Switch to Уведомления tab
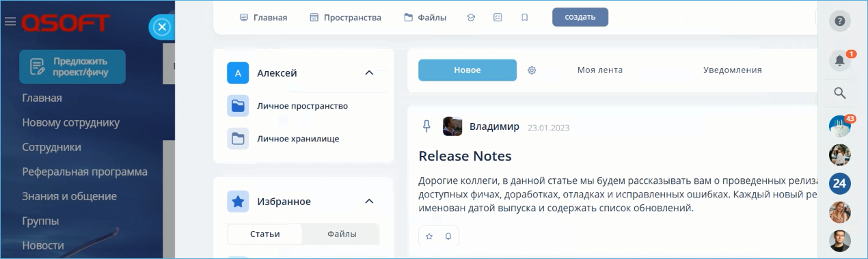 (x=733, y=70)
